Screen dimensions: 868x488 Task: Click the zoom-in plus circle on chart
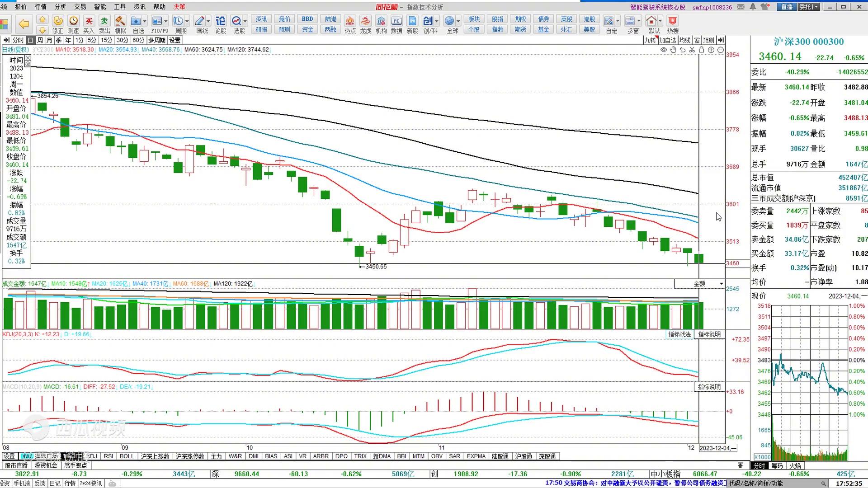point(711,50)
